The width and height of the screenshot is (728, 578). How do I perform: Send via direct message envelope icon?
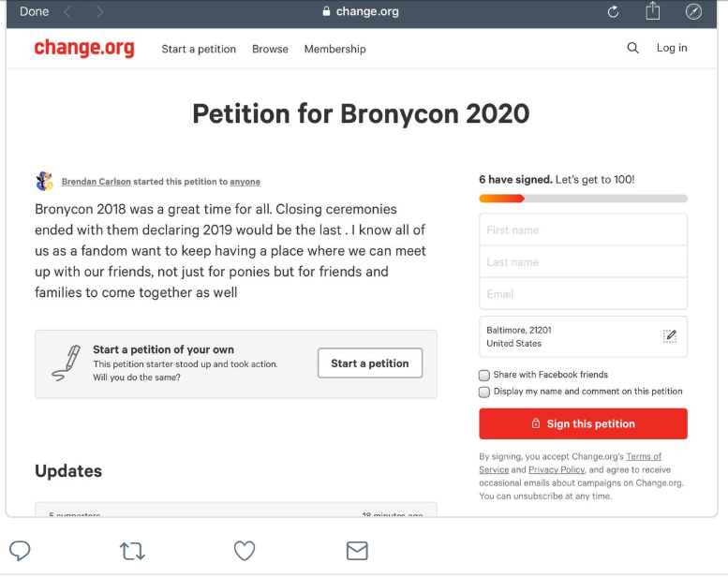pyautogui.click(x=357, y=551)
